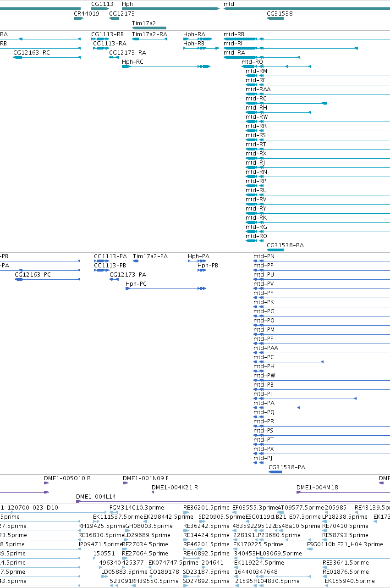Click the mtd-RB transcript label
This screenshot has height=588, width=390.
pos(234,34)
